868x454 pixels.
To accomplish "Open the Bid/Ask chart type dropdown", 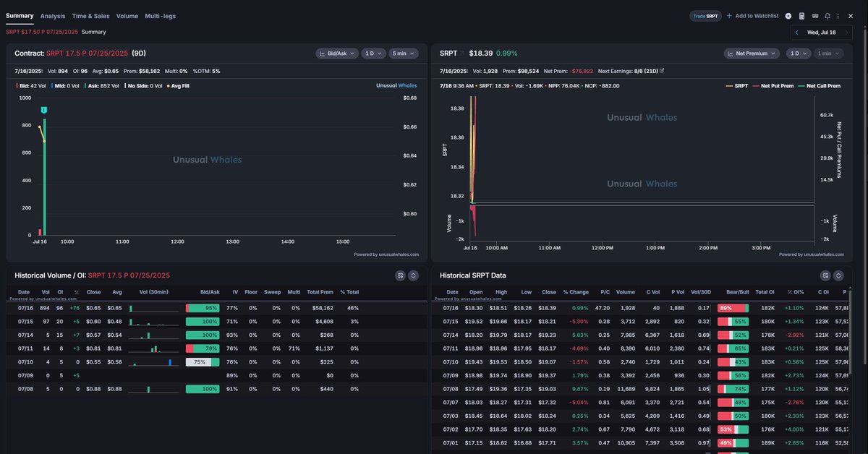I will (x=336, y=53).
